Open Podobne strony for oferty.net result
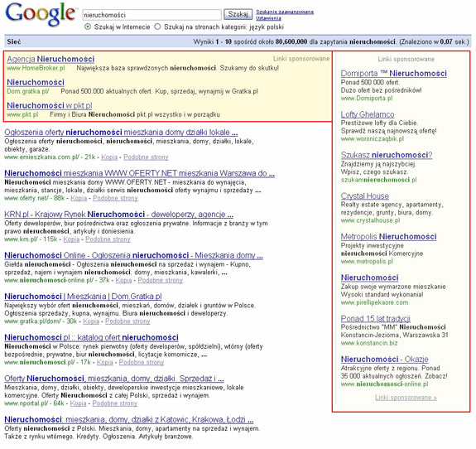Viewport: 476px width, 449px height. 115,198
